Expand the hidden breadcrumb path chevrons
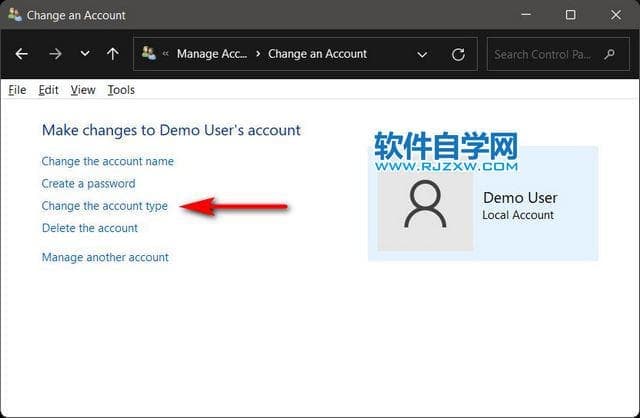Screen dimensions: 640x418 (166, 54)
